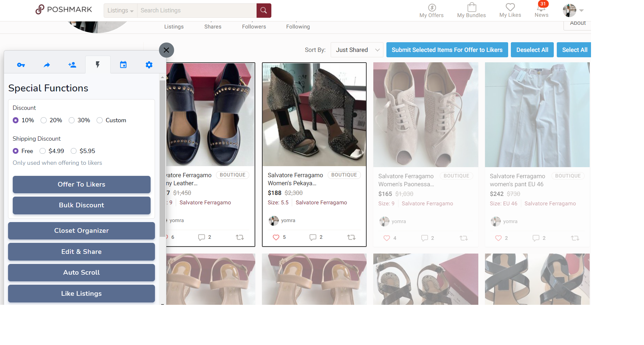
Task: Click Edit & Share button
Action: click(82, 252)
